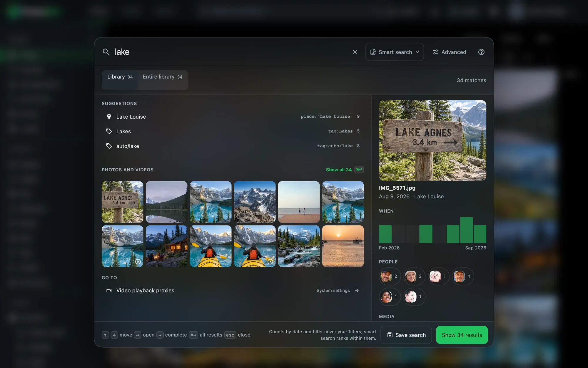Open the Smart search mode dropdown
This screenshot has height=368, width=588.
tap(394, 52)
